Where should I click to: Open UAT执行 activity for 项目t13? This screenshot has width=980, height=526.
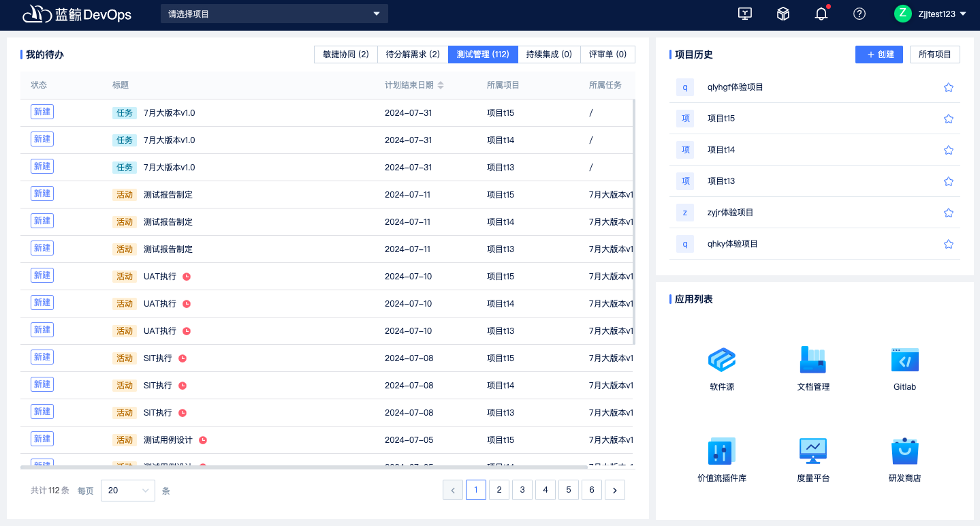160,331
